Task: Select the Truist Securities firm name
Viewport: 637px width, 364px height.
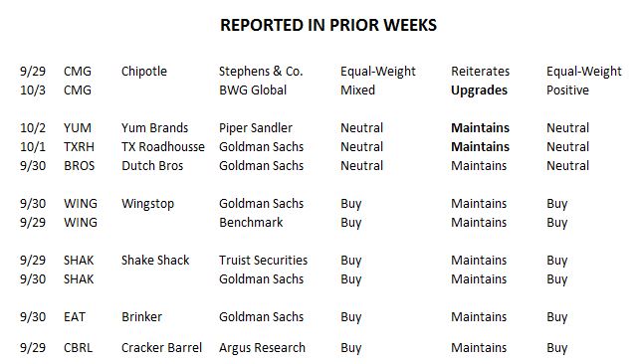Action: tap(263, 261)
